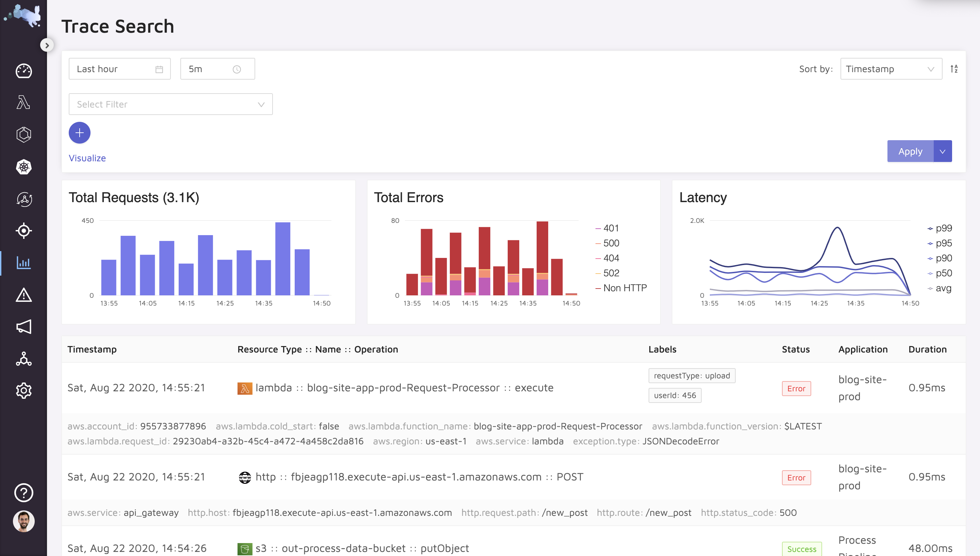Open the Timestamp sort by dropdown
This screenshot has height=556, width=980.
click(x=891, y=69)
